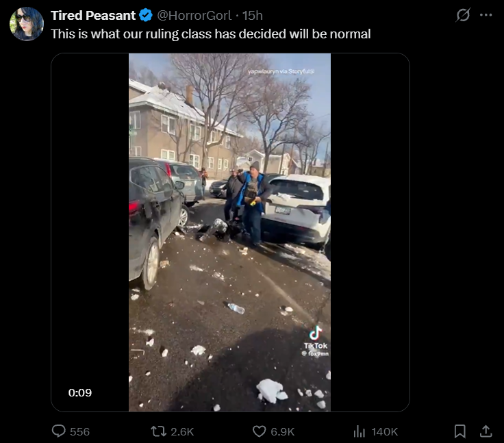
Task: Click the reply speech bubble icon
Action: pyautogui.click(x=58, y=431)
